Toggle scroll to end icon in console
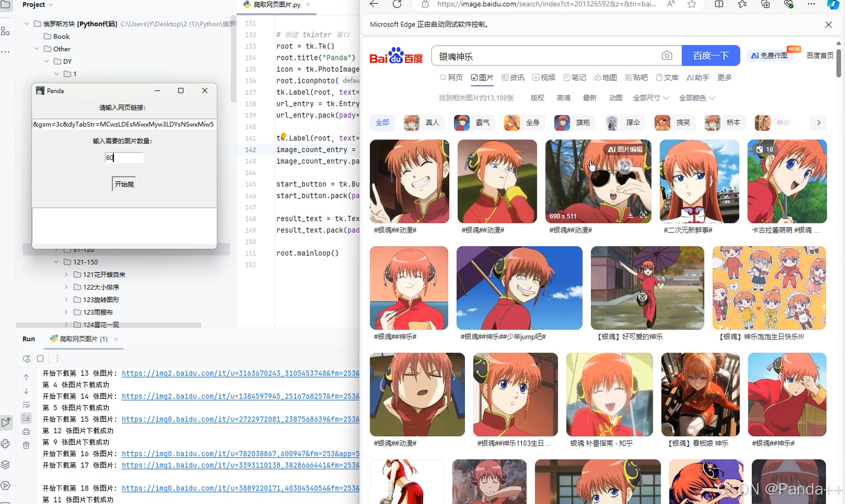This screenshot has width=845, height=504. pyautogui.click(x=26, y=418)
